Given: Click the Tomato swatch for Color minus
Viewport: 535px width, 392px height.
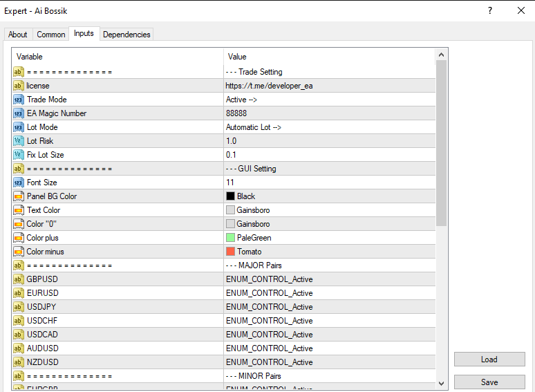Looking at the screenshot, I should [231, 252].
